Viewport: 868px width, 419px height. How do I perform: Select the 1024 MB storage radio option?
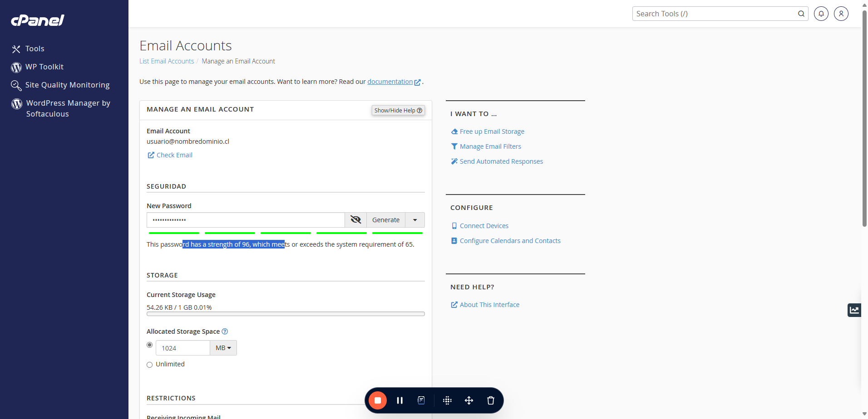[149, 345]
